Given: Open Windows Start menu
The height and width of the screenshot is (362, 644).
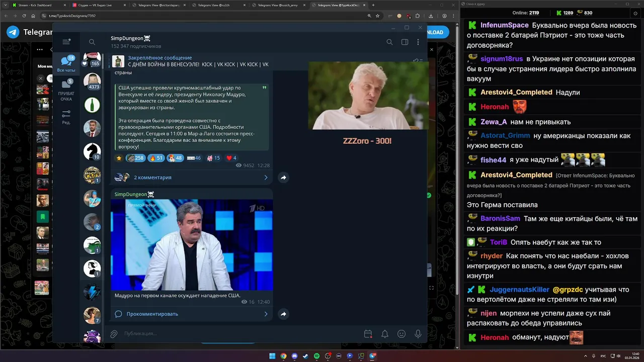Looking at the screenshot, I should click(x=272, y=356).
